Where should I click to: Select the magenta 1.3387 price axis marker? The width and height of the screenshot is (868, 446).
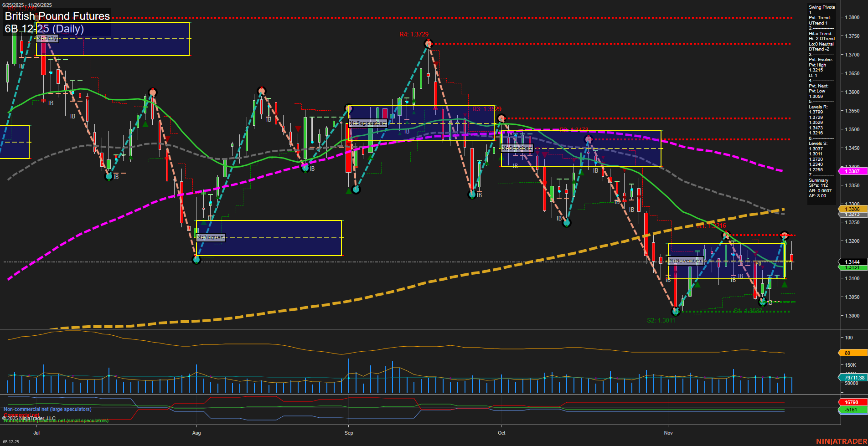pyautogui.click(x=852, y=171)
